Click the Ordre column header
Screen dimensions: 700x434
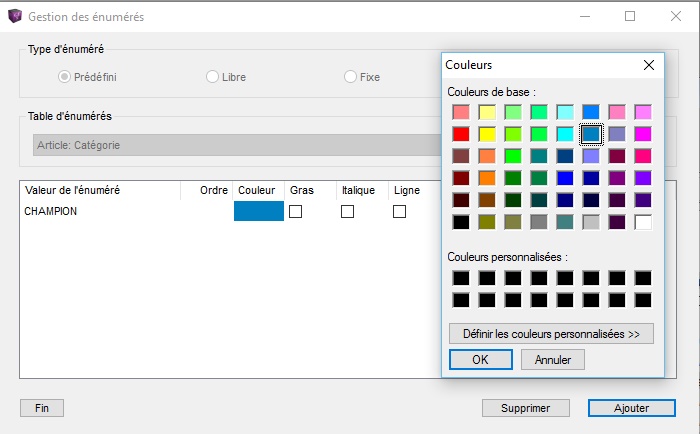[x=206, y=190]
